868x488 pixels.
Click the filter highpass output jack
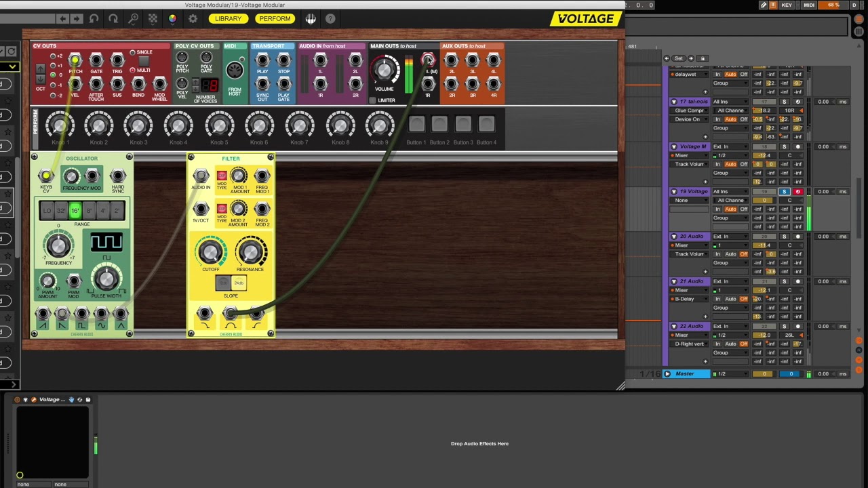coord(256,314)
